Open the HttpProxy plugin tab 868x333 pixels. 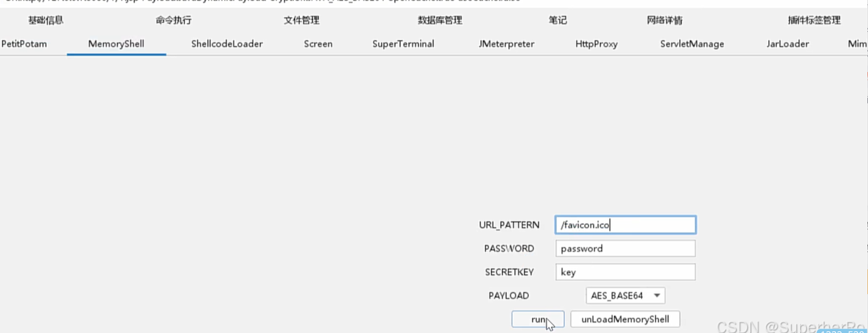pyautogui.click(x=596, y=44)
